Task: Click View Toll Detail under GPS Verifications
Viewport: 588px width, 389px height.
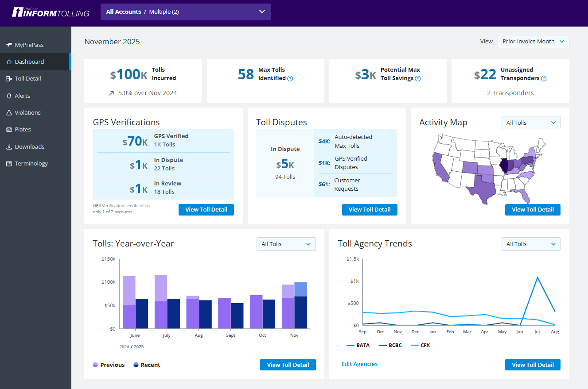Action: 206,209
